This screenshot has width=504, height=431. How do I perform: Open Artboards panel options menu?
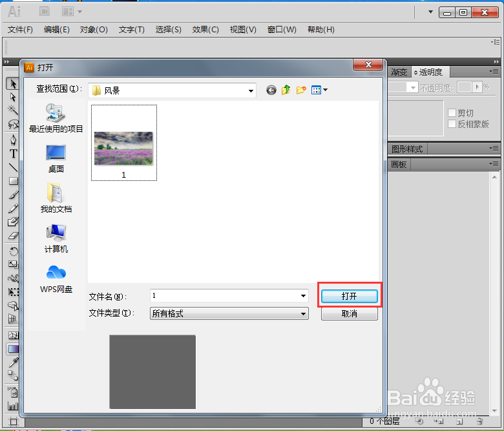[x=494, y=164]
